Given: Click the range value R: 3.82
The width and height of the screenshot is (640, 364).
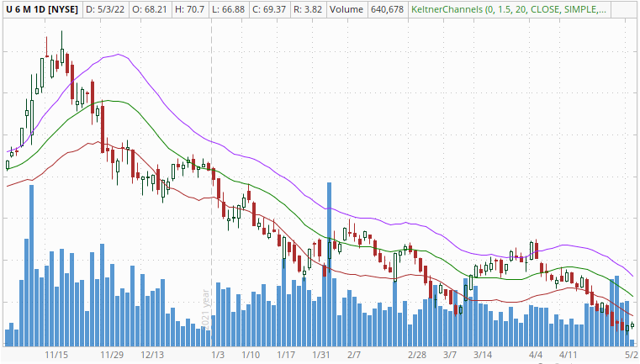Looking at the screenshot, I should pos(308,9).
